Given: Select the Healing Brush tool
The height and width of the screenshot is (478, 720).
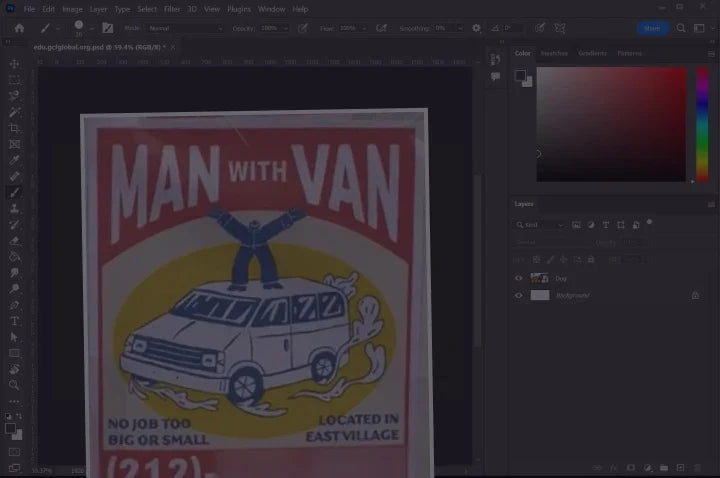Looking at the screenshot, I should [x=14, y=176].
